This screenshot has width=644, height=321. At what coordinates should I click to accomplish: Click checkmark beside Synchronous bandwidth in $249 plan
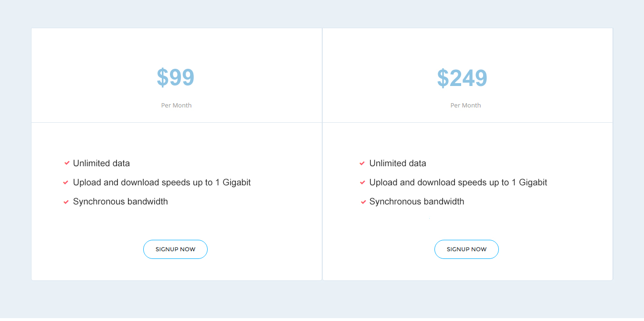[363, 202]
